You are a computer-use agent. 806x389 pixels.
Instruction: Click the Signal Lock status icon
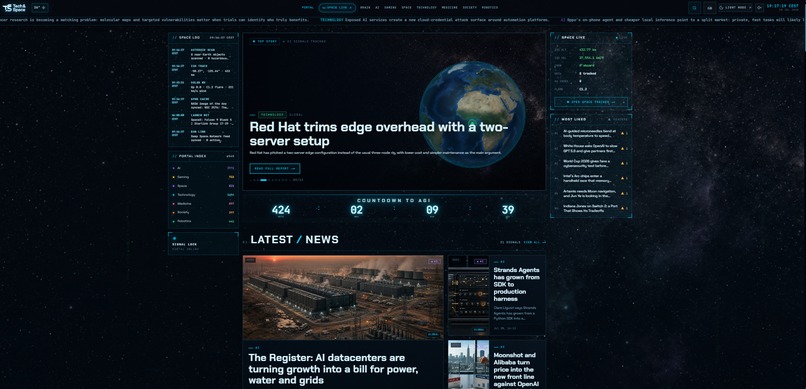click(x=174, y=238)
